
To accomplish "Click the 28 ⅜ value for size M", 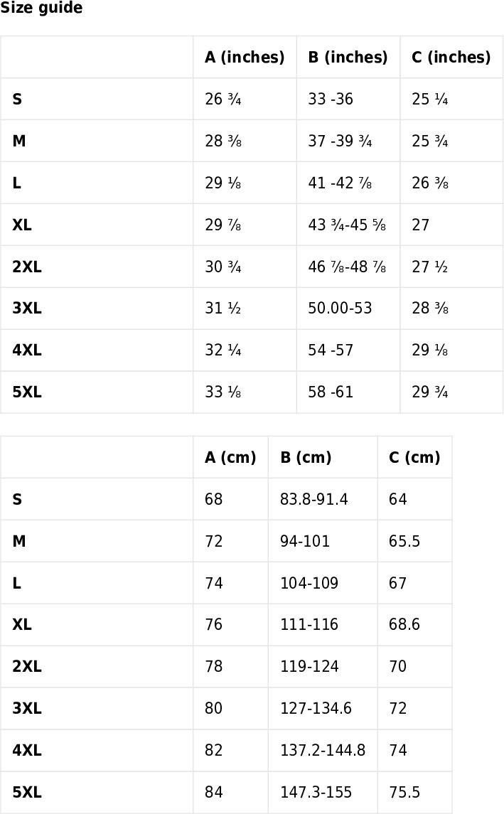I will point(223,141).
